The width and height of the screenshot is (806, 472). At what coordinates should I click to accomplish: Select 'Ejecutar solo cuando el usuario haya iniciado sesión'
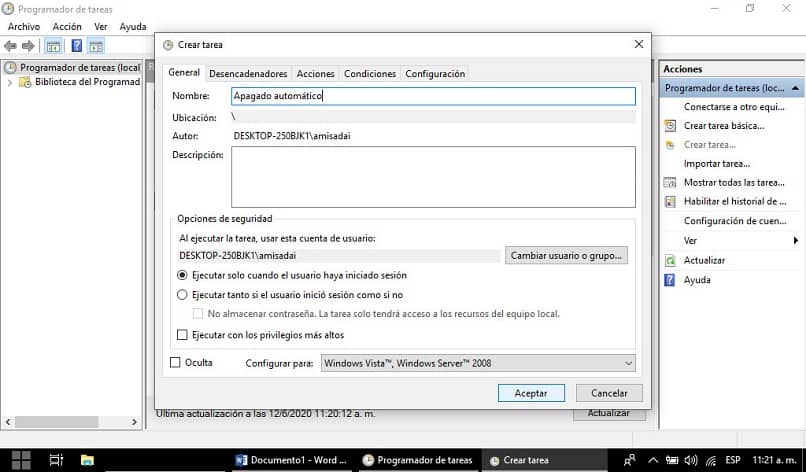click(x=182, y=276)
